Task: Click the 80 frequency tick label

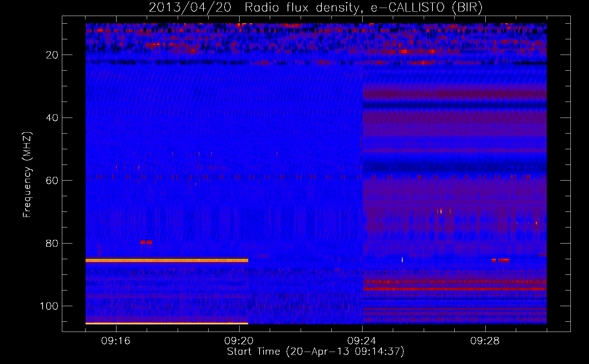Action: pyautogui.click(x=52, y=243)
